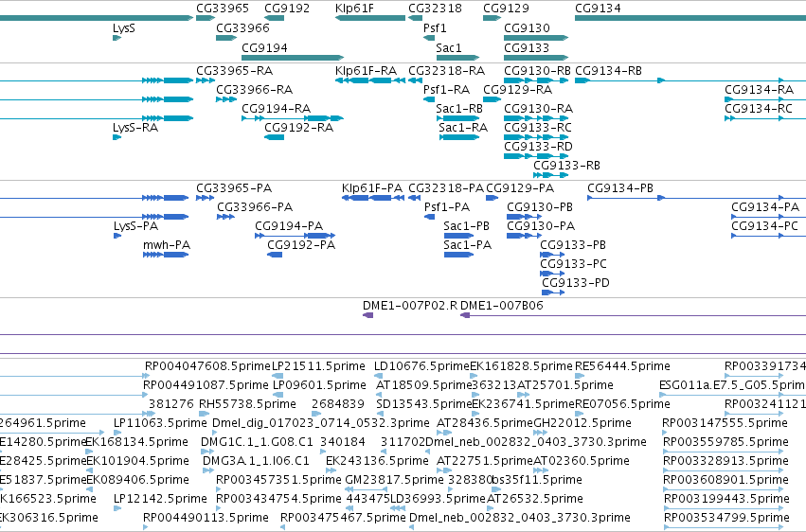The width and height of the screenshot is (806, 532).
Task: Click the CG33966-RA transcript label
Action: pos(255,90)
